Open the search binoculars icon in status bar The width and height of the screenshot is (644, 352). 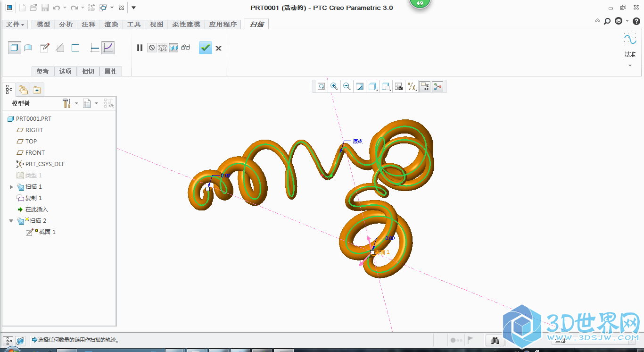point(495,340)
